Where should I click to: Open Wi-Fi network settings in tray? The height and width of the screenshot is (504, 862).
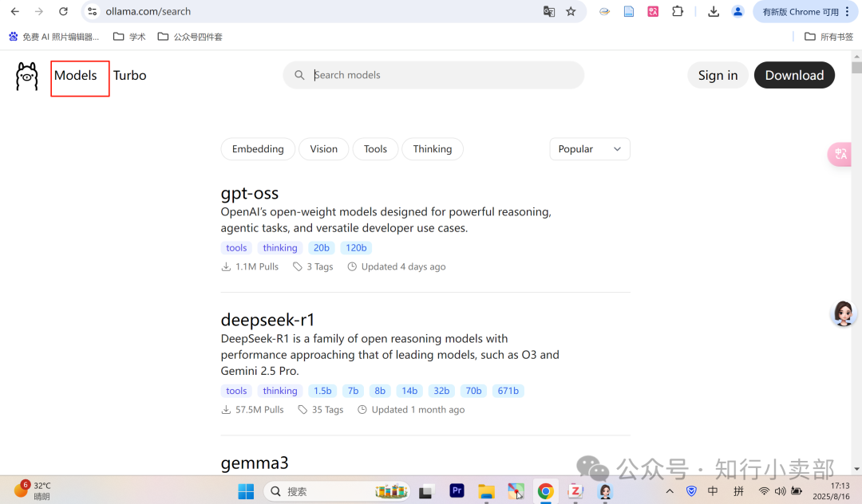coord(764,491)
